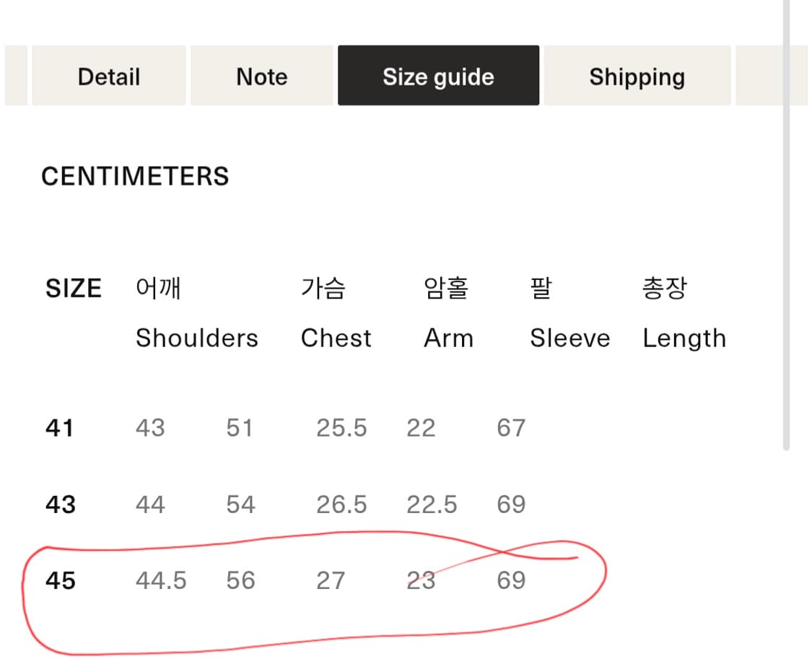Viewport: 812px width, 669px height.
Task: Click the Arm column label
Action: click(448, 338)
